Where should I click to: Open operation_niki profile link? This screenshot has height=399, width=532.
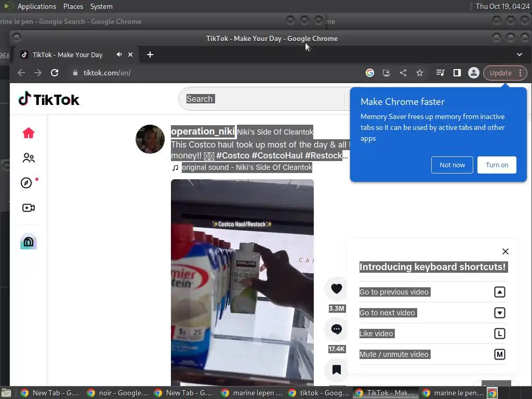(x=203, y=131)
